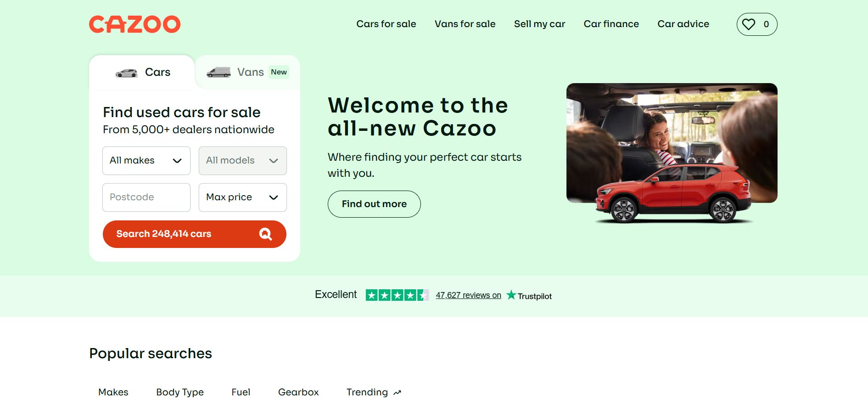The image size is (868, 405).
Task: Click the van icon on Vans tab
Action: (218, 72)
